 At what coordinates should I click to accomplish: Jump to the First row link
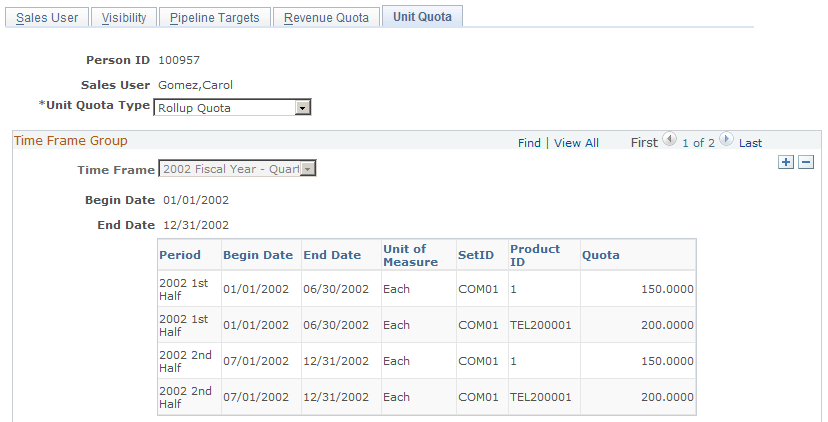coord(644,143)
